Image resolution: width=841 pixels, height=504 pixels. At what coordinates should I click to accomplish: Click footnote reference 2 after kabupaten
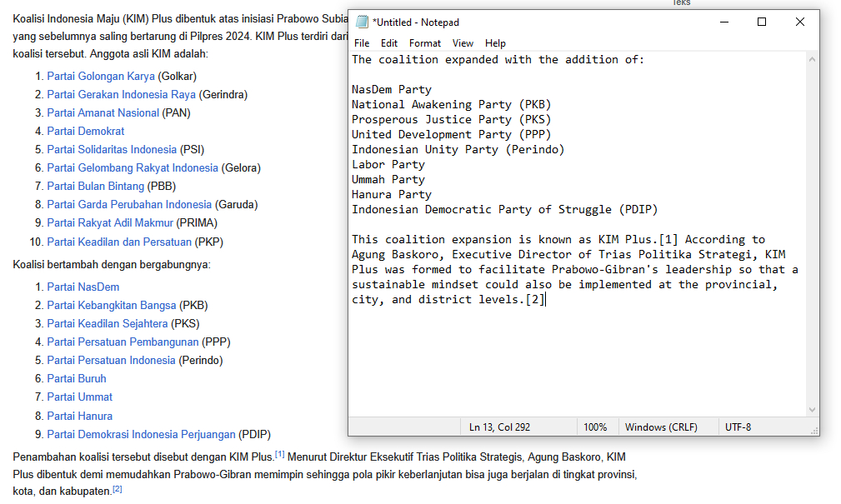pyautogui.click(x=118, y=489)
